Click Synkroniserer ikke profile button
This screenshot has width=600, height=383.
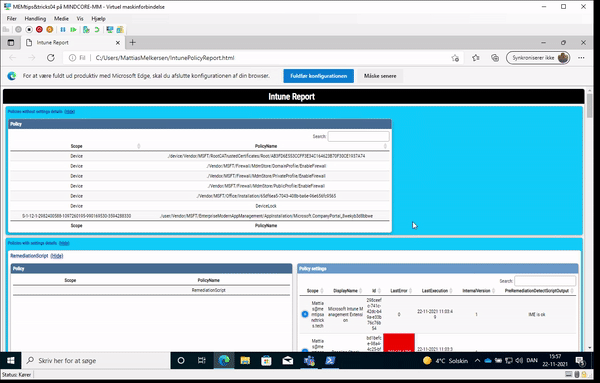(x=538, y=58)
